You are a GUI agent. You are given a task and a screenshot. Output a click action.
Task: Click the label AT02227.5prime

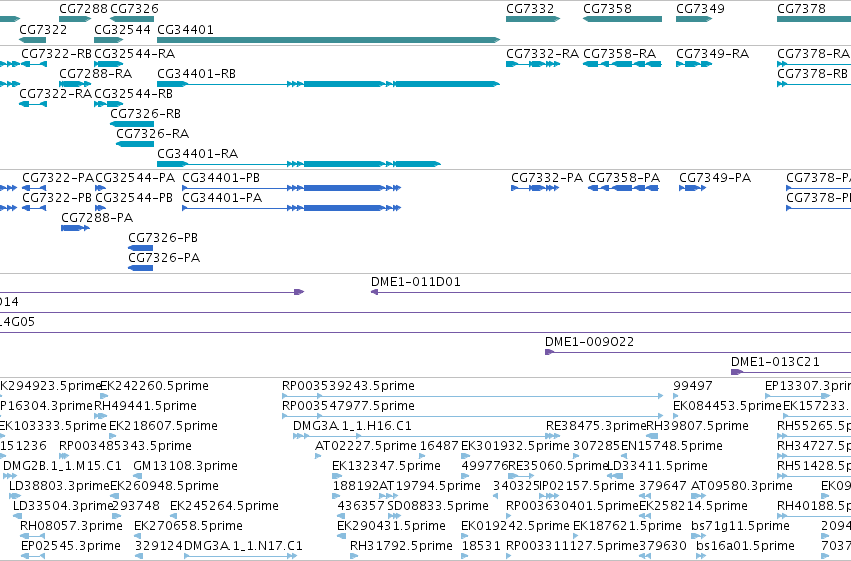pyautogui.click(x=366, y=446)
